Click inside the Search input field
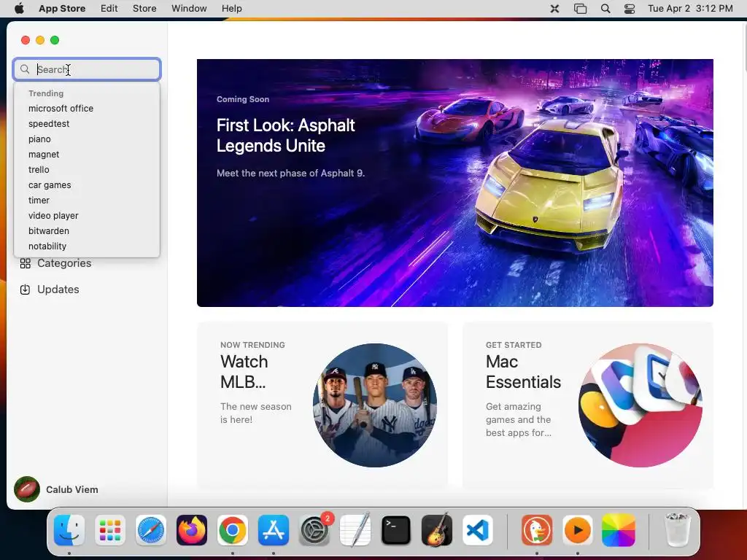747x560 pixels. click(x=87, y=69)
